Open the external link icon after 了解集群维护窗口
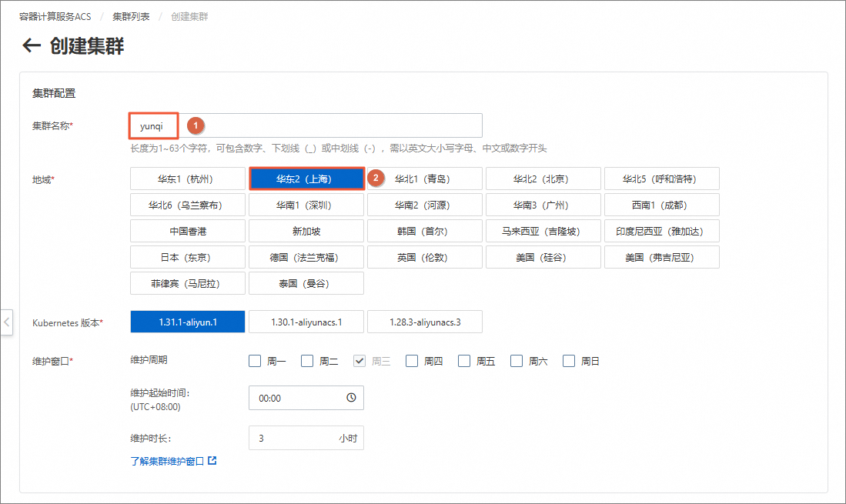The height and width of the screenshot is (504, 846). (x=212, y=461)
